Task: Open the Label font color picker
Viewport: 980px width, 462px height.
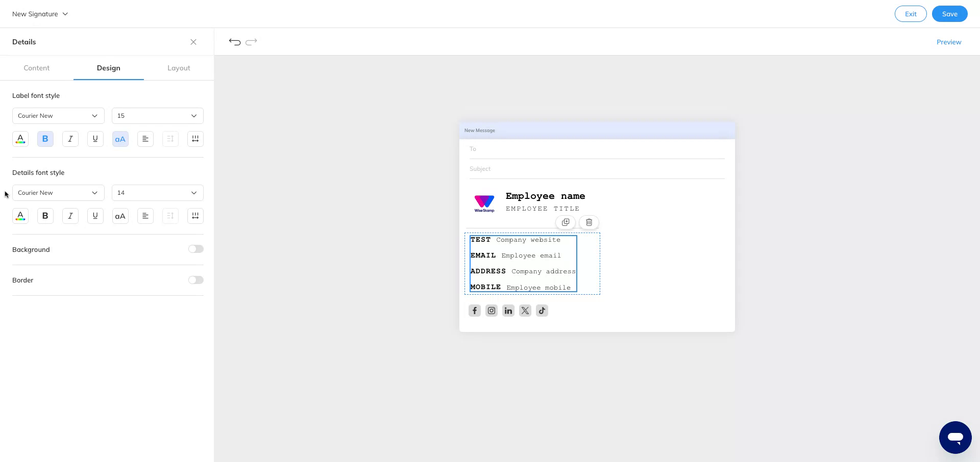Action: pos(20,139)
